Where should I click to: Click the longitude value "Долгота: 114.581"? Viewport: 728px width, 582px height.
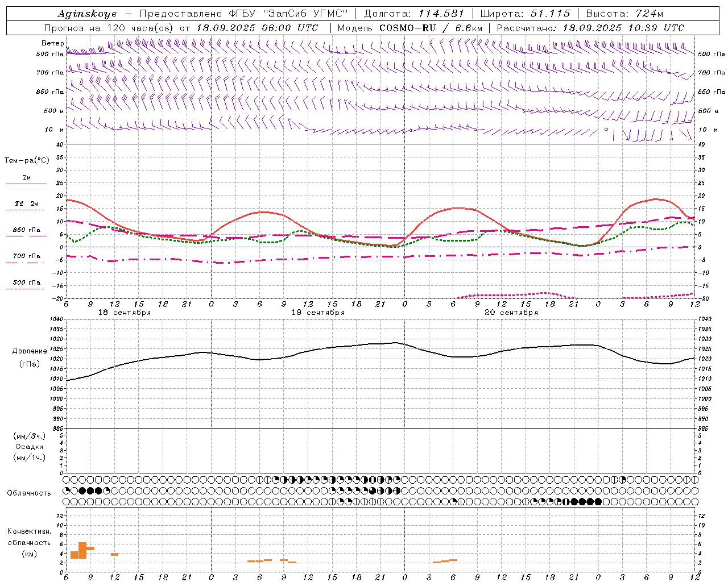click(414, 14)
